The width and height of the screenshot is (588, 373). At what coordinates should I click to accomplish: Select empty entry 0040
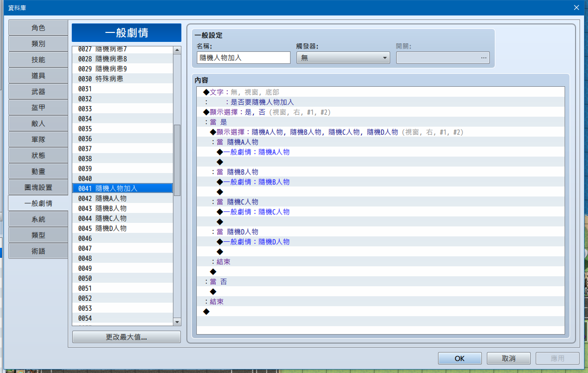point(123,179)
